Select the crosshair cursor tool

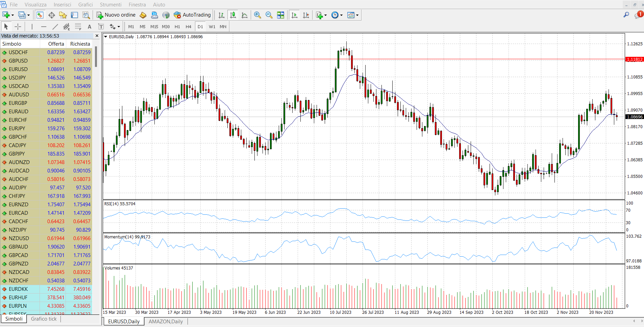point(18,27)
